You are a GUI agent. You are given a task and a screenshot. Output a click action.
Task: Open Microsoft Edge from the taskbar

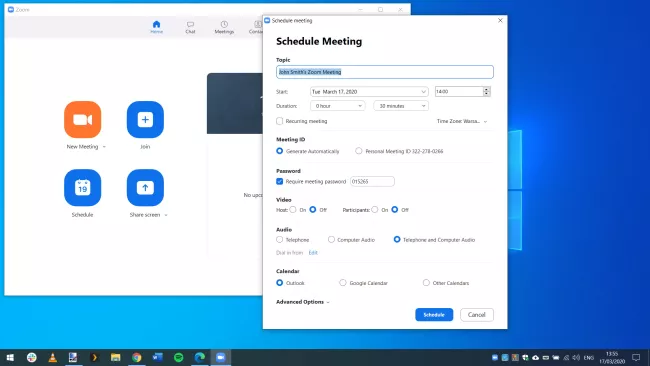click(200, 357)
